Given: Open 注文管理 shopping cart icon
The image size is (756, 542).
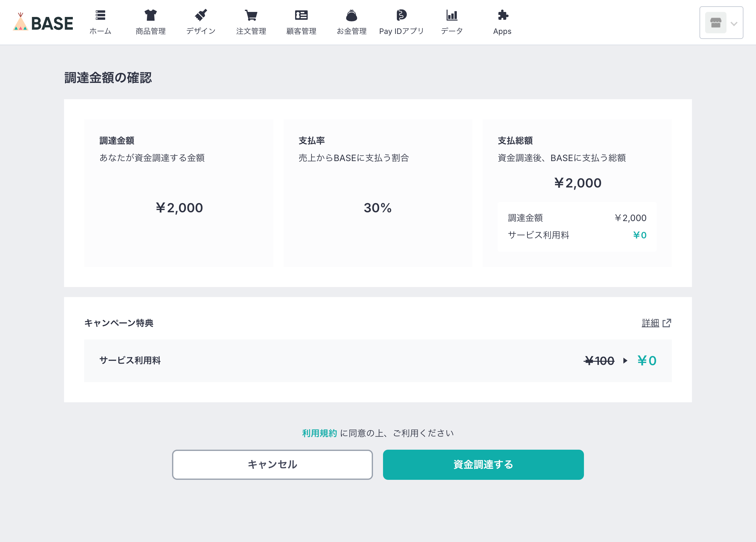Looking at the screenshot, I should click(251, 15).
